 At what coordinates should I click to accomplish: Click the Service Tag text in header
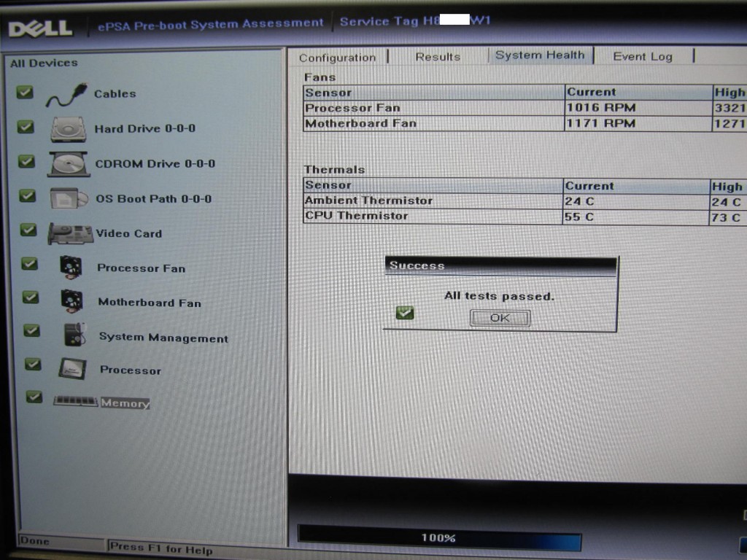(415, 21)
